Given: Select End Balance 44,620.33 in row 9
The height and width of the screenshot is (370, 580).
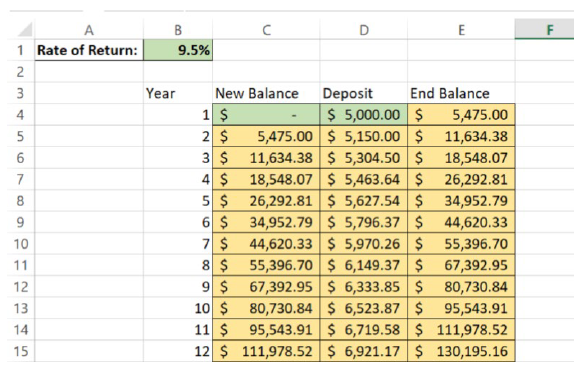Looking at the screenshot, I should click(461, 222).
